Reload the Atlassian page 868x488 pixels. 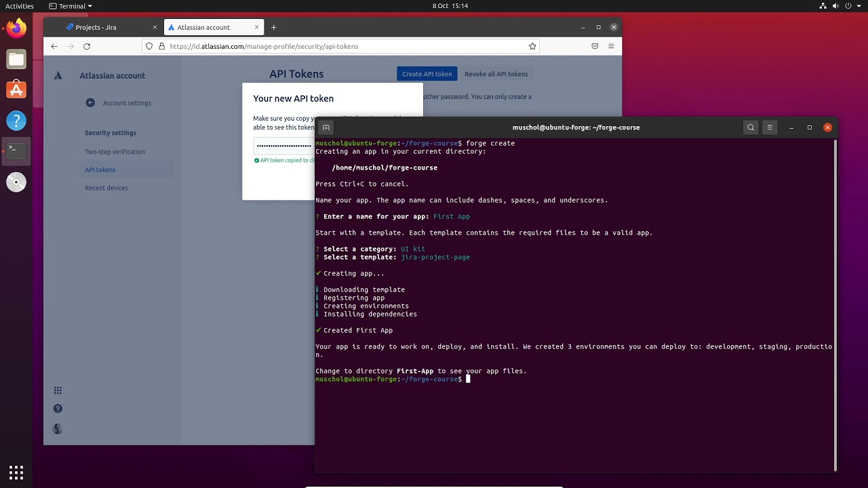pos(87,46)
